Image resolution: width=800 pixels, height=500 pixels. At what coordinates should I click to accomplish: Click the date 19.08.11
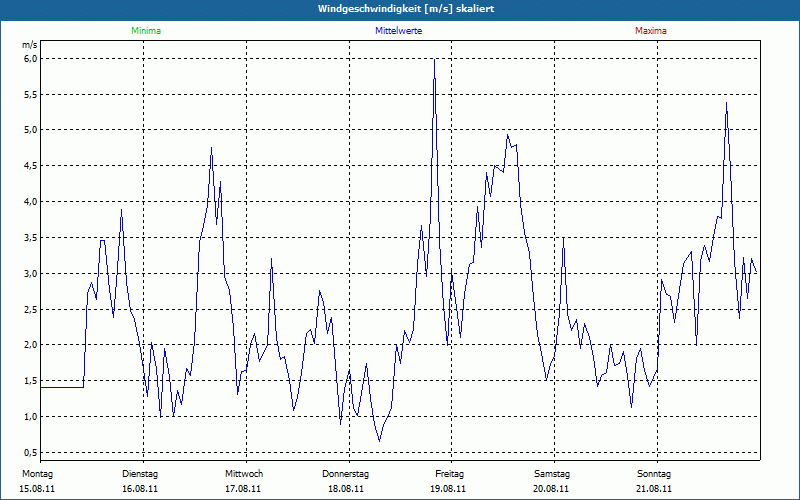(x=448, y=489)
